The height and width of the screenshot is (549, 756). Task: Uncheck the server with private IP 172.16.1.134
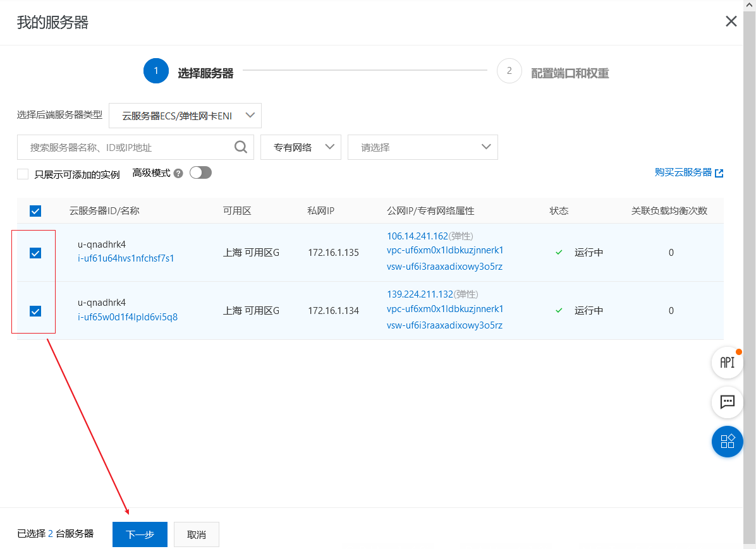(35, 311)
